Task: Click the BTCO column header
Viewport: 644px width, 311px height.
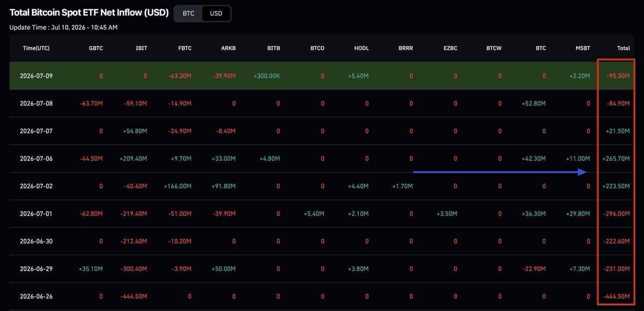Action: tap(317, 48)
